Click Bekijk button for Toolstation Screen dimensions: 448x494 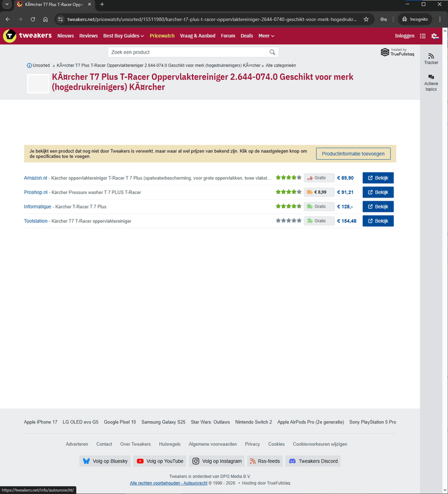tap(378, 221)
